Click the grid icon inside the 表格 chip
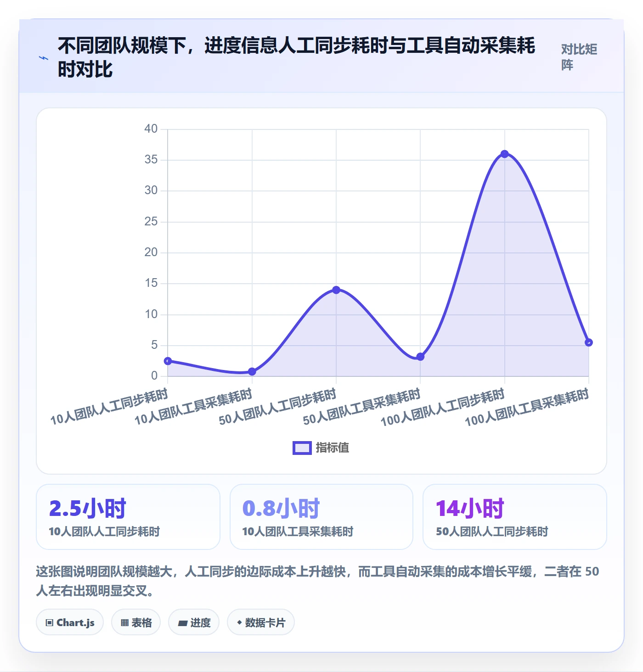 click(124, 623)
